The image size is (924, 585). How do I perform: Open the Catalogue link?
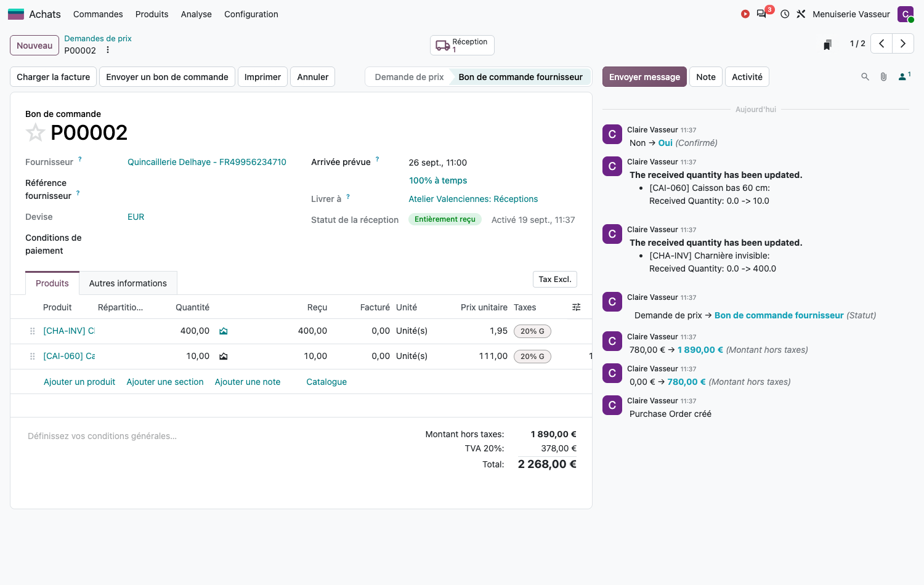pyautogui.click(x=326, y=382)
